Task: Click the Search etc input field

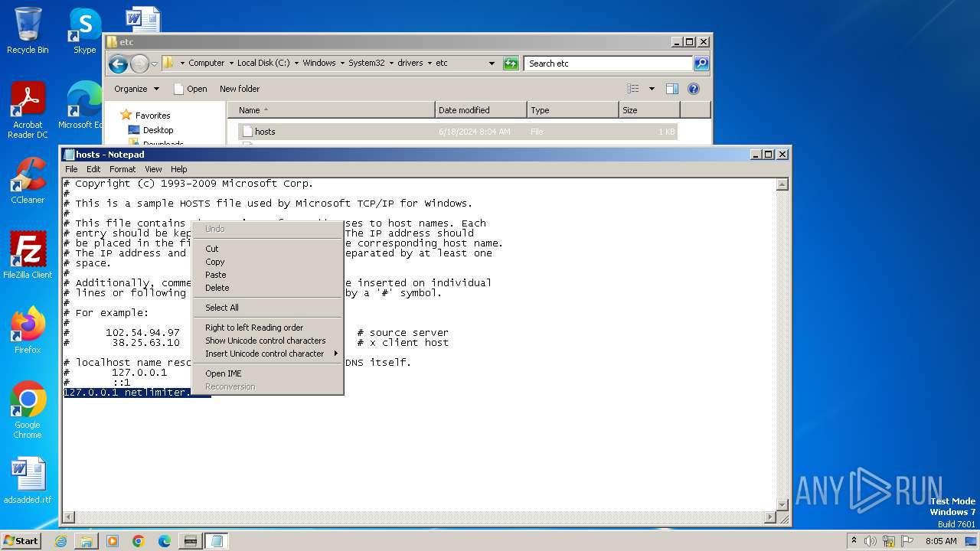Action: point(609,64)
